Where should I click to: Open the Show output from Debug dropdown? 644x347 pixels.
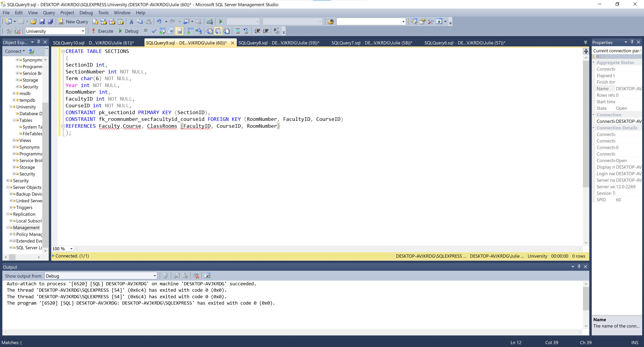click(101, 276)
